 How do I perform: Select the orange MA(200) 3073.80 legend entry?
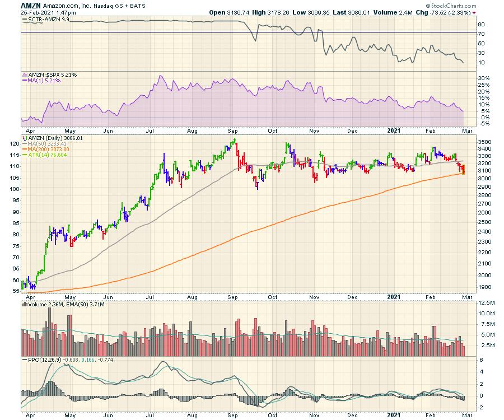point(48,150)
